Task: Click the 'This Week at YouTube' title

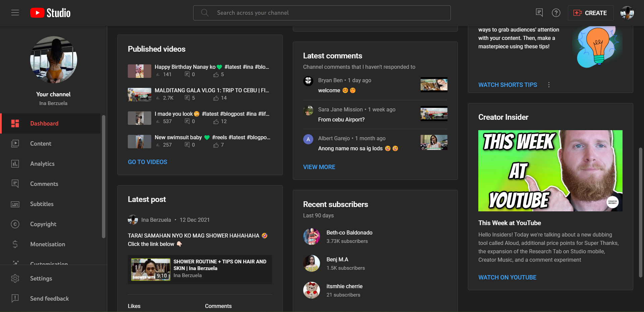Action: coord(509,223)
